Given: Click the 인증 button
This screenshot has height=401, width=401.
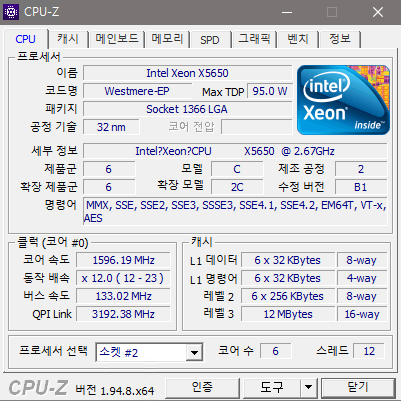Looking at the screenshot, I should tap(202, 388).
